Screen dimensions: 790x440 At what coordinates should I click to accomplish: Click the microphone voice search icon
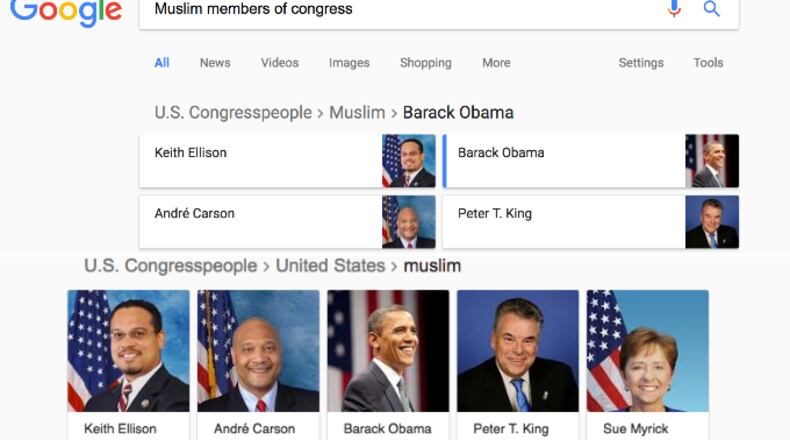(x=674, y=9)
